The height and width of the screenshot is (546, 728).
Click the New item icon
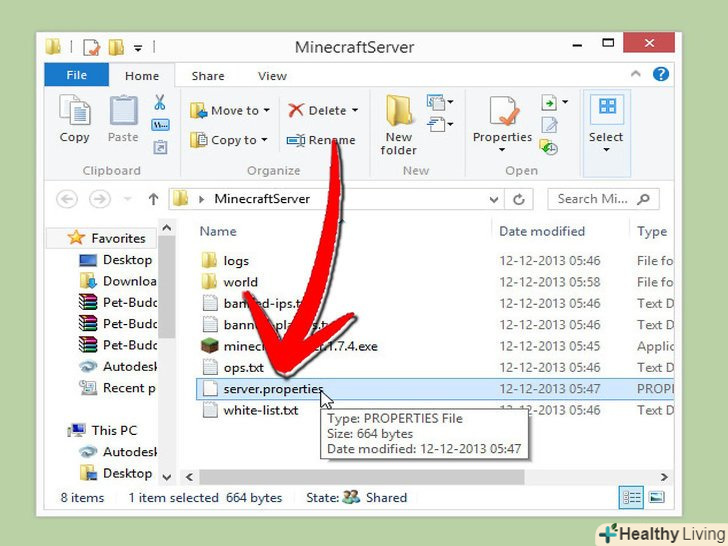click(436, 102)
